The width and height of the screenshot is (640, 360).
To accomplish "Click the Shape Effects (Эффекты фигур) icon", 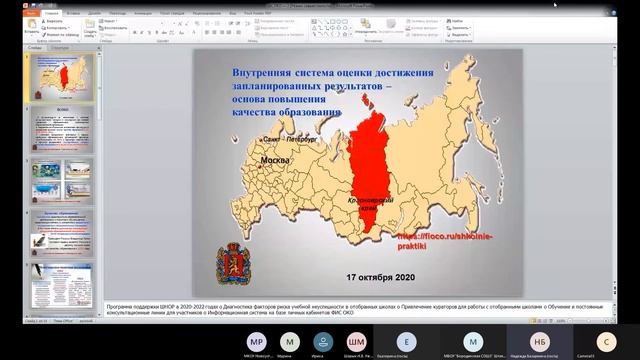I will (x=408, y=35).
